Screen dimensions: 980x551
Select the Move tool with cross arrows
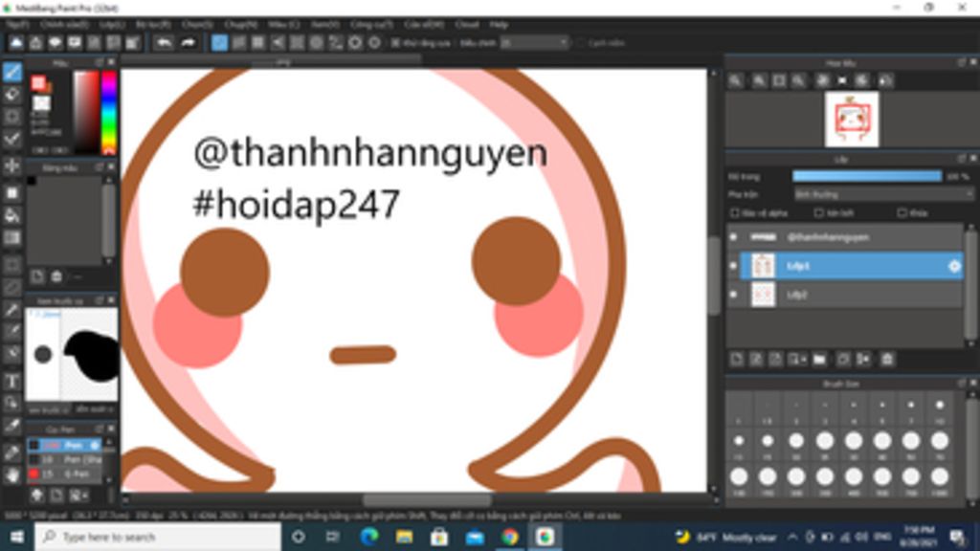tap(11, 166)
